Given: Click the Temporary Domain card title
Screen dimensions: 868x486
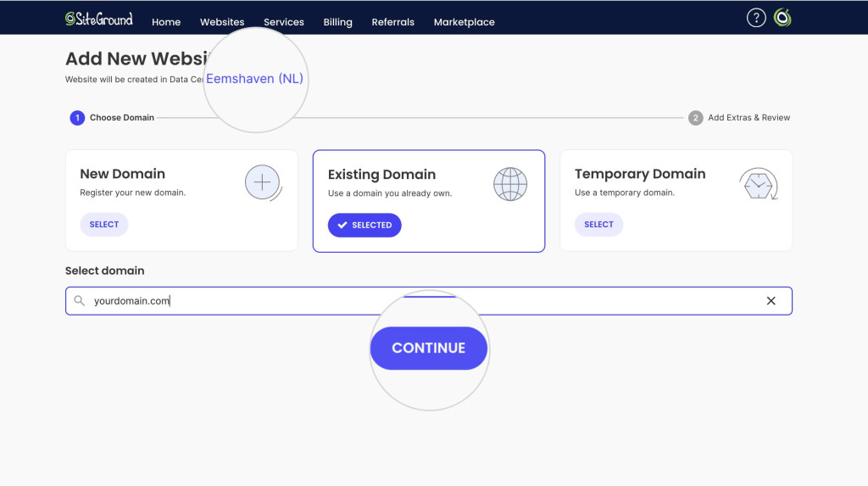Looking at the screenshot, I should point(640,174).
